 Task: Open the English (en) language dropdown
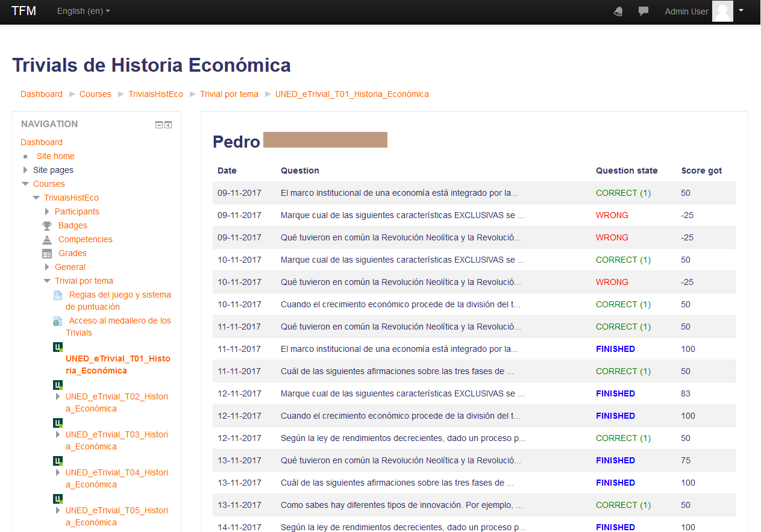83,11
